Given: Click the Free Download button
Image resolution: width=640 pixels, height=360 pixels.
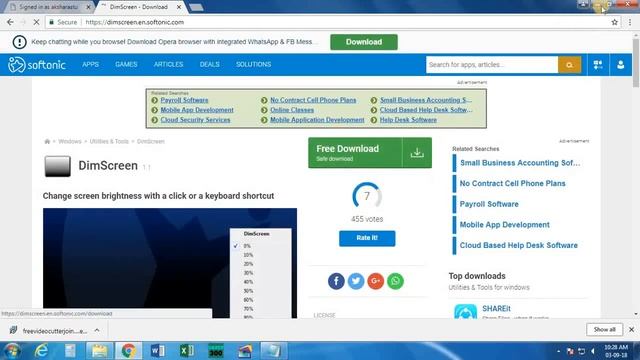Looking at the screenshot, I should pyautogui.click(x=370, y=153).
